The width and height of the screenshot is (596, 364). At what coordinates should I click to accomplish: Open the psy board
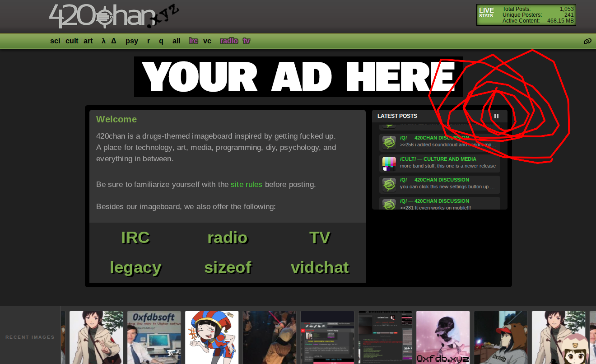tap(132, 41)
